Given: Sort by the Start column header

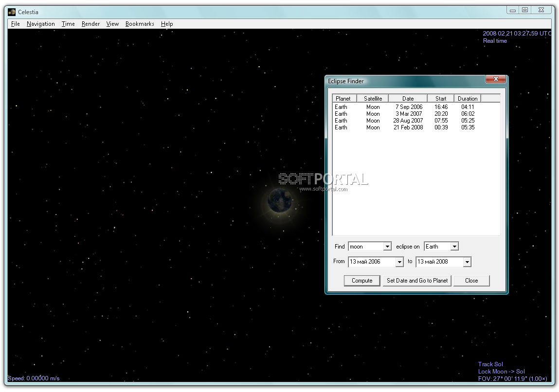Looking at the screenshot, I should pos(441,99).
